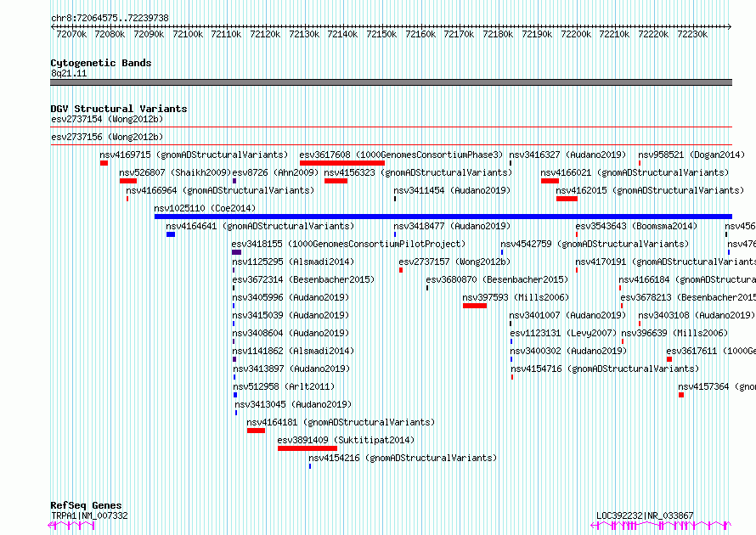Open nsv3408604 (Audano2019) label
This screenshot has width=756, height=535.
click(291, 333)
